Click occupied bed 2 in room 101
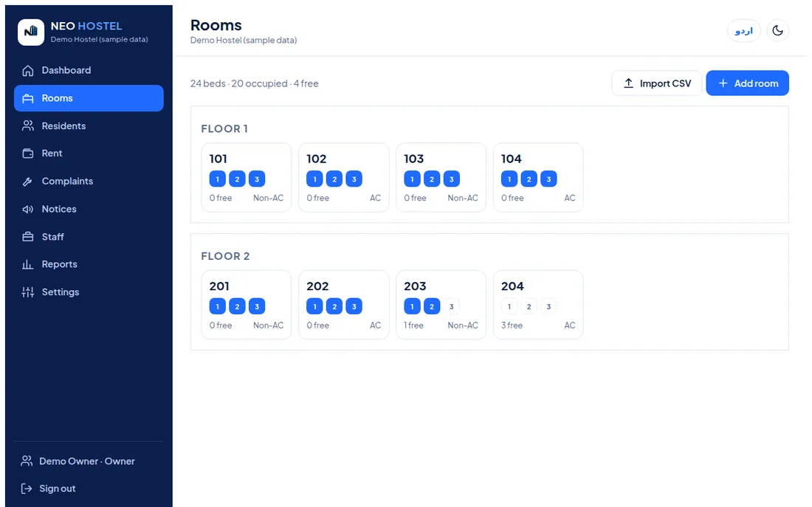The height and width of the screenshot is (507, 812). [237, 179]
